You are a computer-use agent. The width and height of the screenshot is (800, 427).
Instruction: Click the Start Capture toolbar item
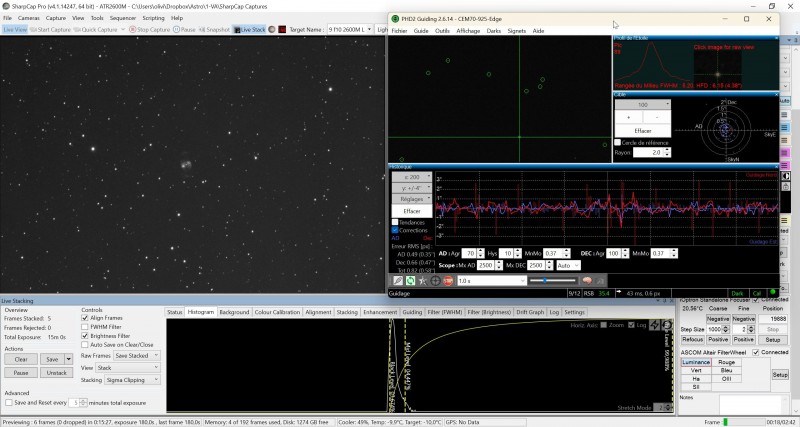[x=50, y=30]
